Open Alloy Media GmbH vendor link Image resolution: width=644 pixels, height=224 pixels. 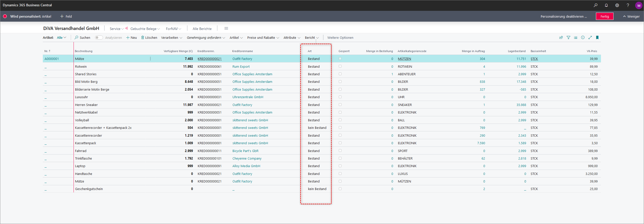(246, 166)
